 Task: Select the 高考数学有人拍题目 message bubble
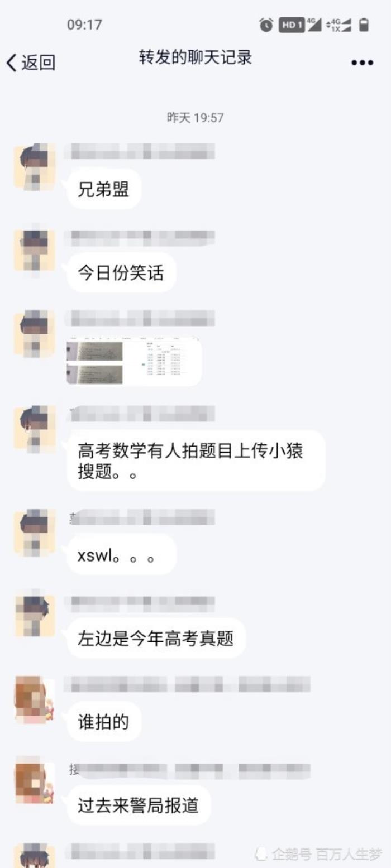[195, 461]
